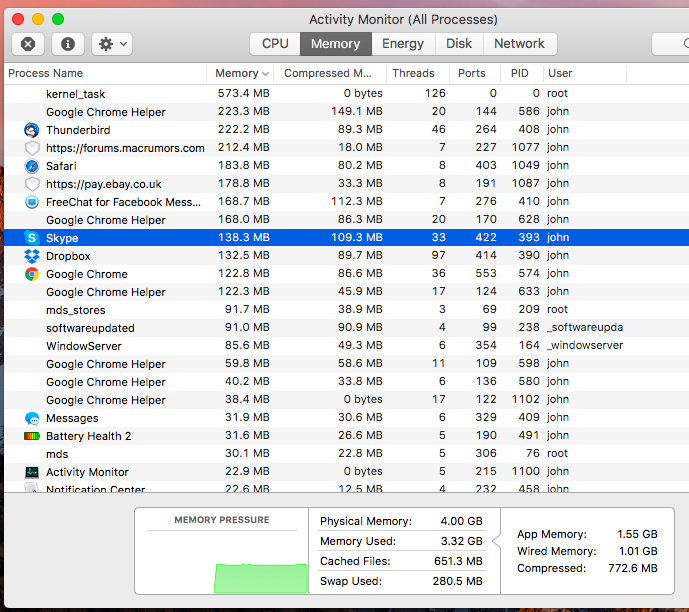Click the Safari compass icon
This screenshot has height=612, width=689.
(x=32, y=166)
